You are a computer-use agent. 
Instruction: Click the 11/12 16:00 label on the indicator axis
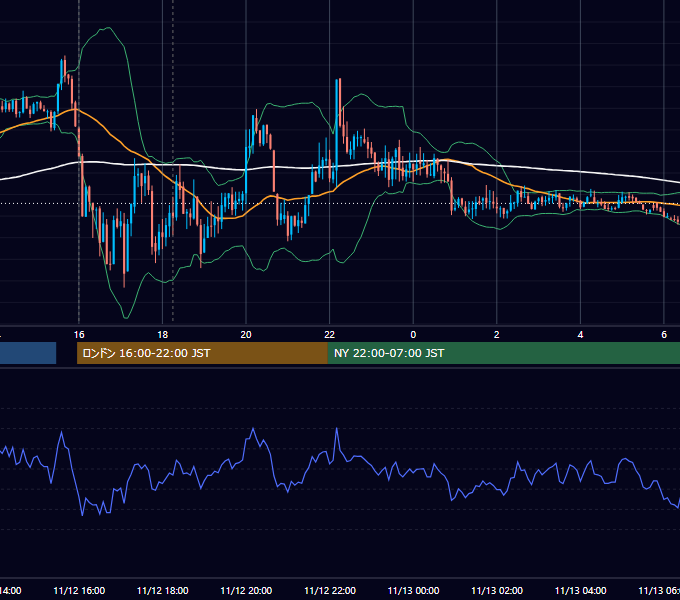tap(79, 591)
